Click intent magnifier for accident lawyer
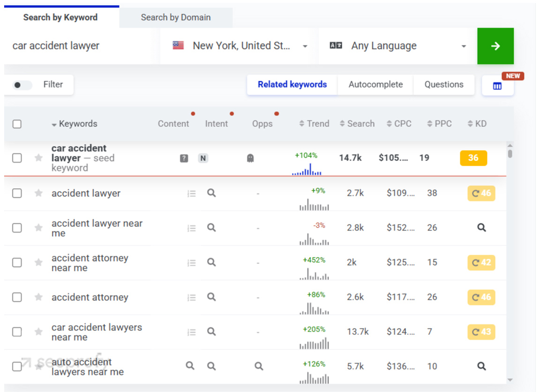Image resolution: width=540 pixels, height=392 pixels. pos(211,193)
